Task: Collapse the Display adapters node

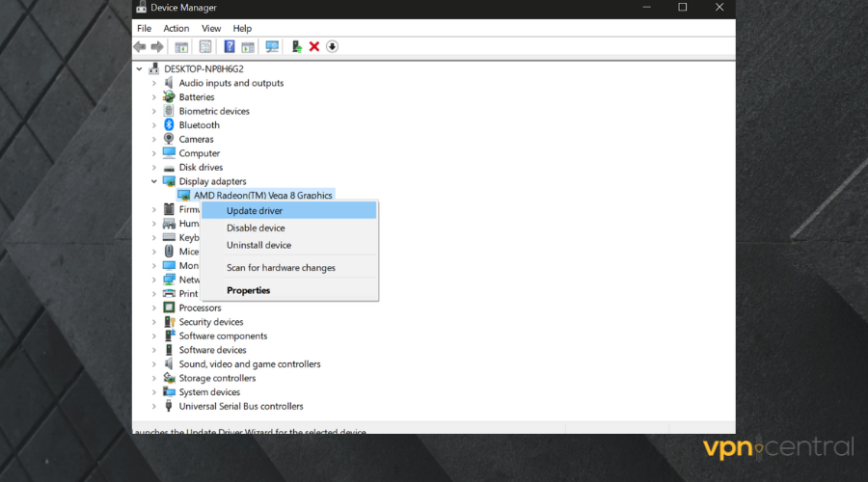Action: click(154, 181)
